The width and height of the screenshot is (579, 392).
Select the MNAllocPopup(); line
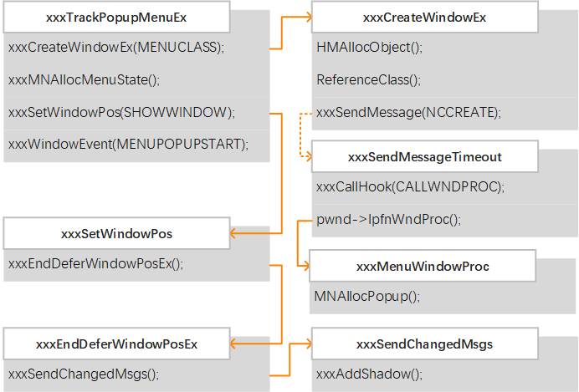(x=367, y=296)
